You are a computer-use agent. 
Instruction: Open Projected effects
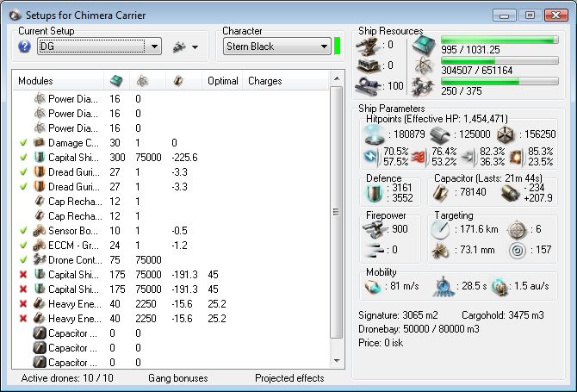click(x=289, y=378)
